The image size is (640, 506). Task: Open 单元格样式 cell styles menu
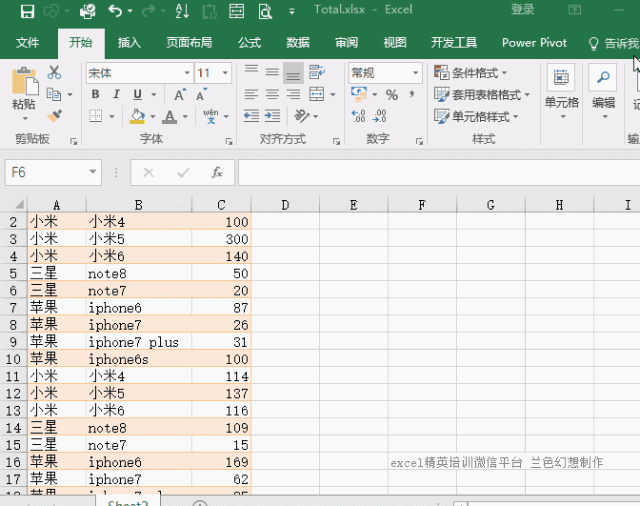pos(476,117)
